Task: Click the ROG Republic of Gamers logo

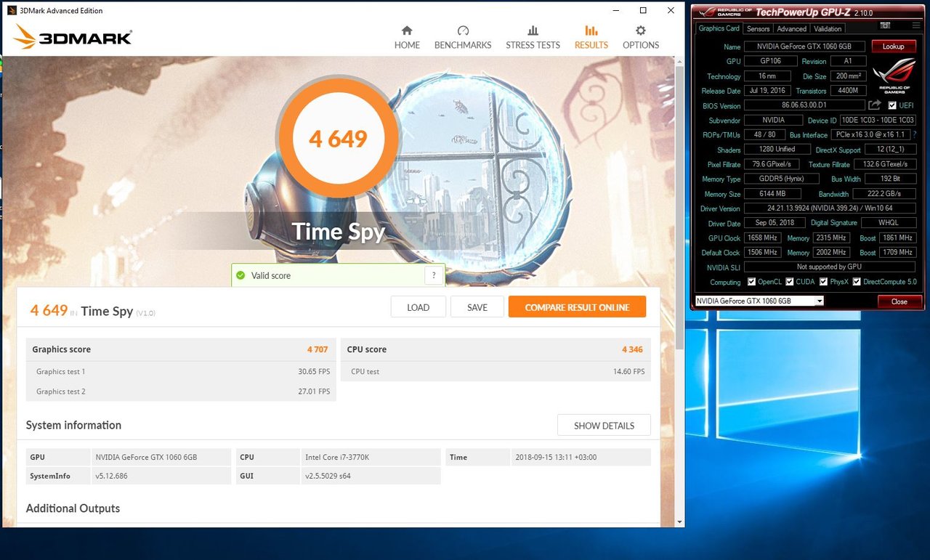Action: (x=894, y=77)
